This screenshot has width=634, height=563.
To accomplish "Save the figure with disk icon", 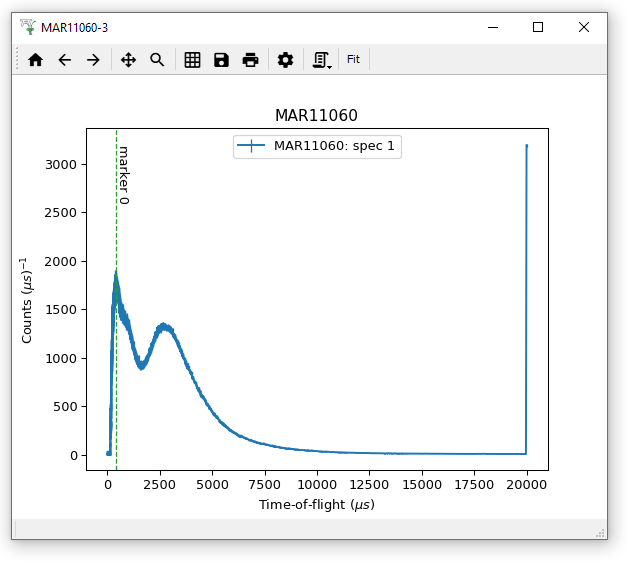I will tap(221, 60).
